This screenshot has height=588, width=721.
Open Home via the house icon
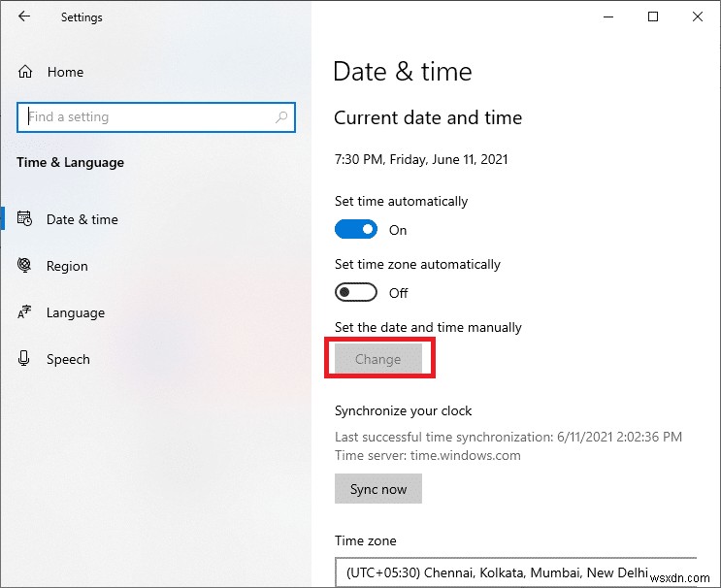[x=25, y=72]
